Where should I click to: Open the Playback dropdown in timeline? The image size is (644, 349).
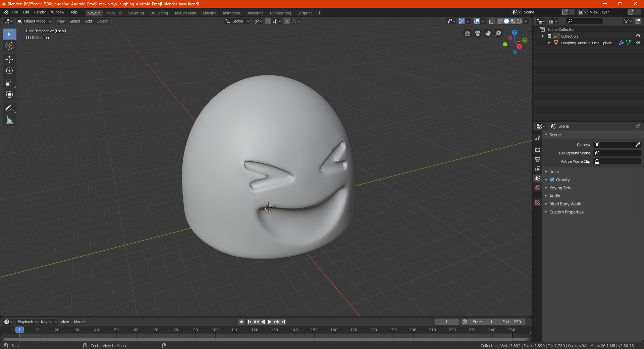27,322
